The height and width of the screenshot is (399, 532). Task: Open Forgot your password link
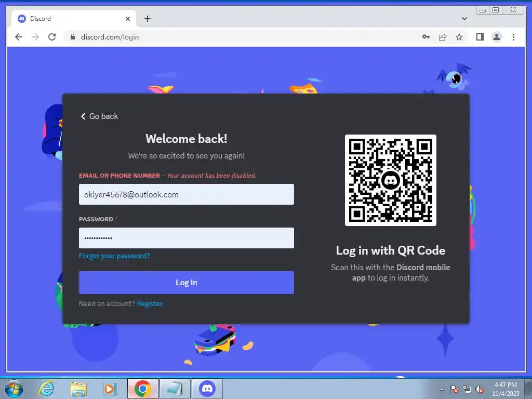114,256
